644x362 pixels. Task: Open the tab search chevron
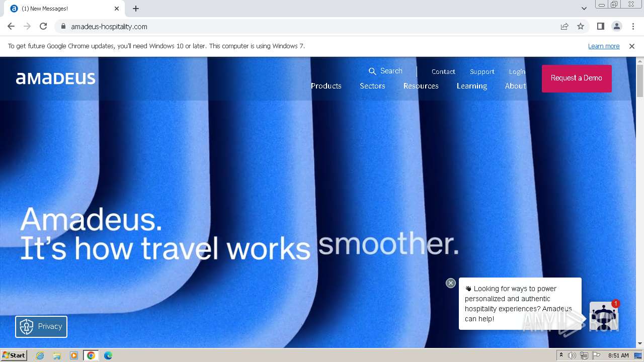coord(584,9)
